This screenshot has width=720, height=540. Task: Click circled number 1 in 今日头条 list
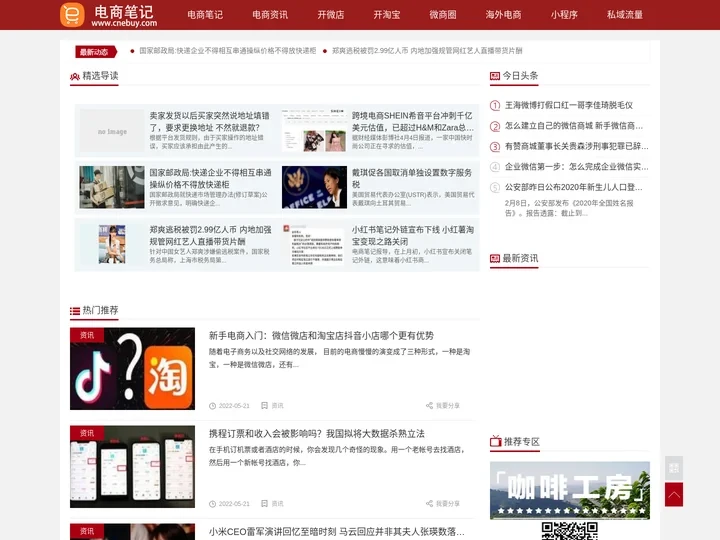(x=495, y=106)
